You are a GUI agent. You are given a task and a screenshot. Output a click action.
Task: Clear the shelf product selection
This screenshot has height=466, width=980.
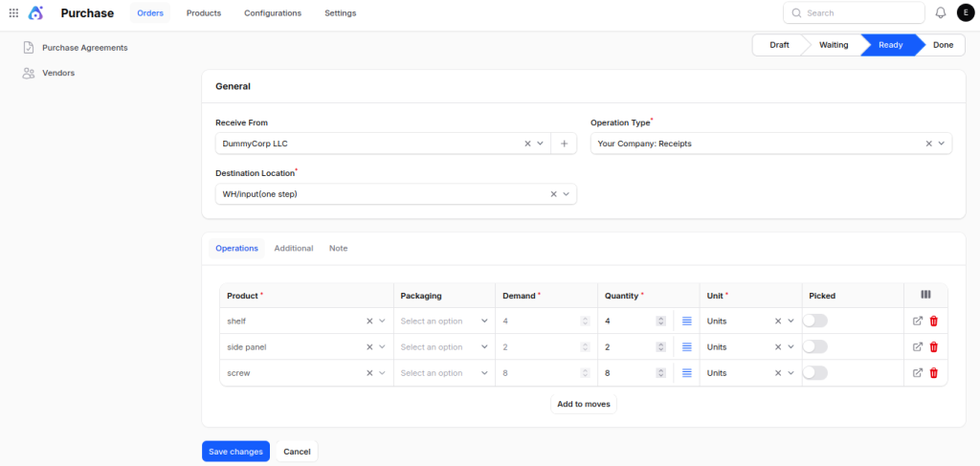pyautogui.click(x=369, y=322)
